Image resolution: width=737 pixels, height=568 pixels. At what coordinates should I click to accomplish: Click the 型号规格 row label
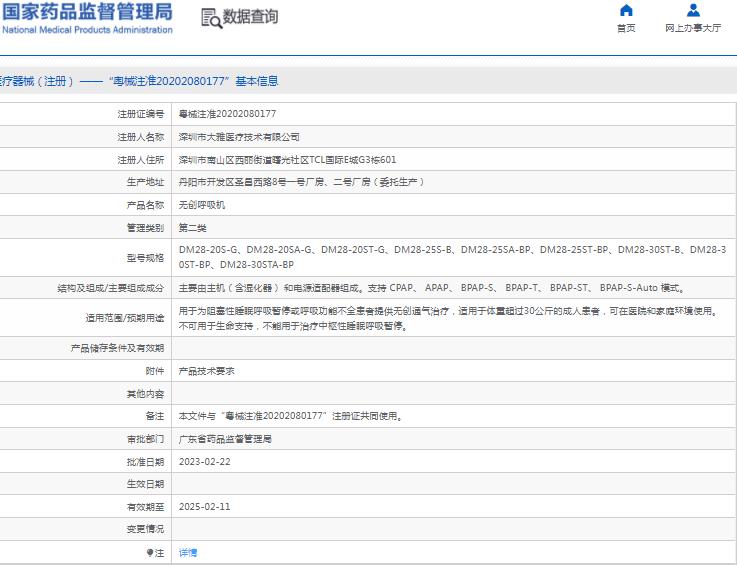tap(145, 258)
